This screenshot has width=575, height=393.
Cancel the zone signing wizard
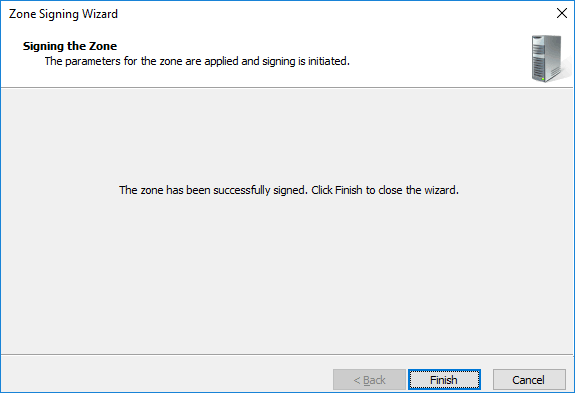pos(529,379)
